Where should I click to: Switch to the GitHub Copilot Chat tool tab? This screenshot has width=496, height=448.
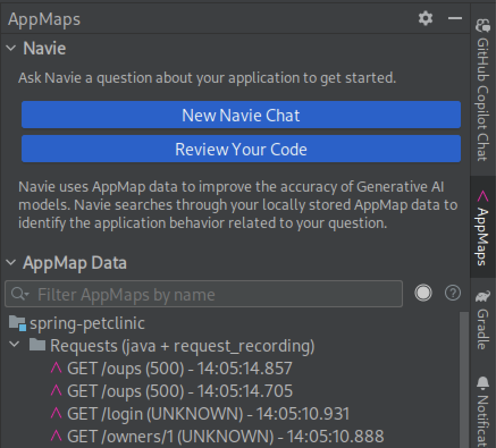pyautogui.click(x=483, y=90)
